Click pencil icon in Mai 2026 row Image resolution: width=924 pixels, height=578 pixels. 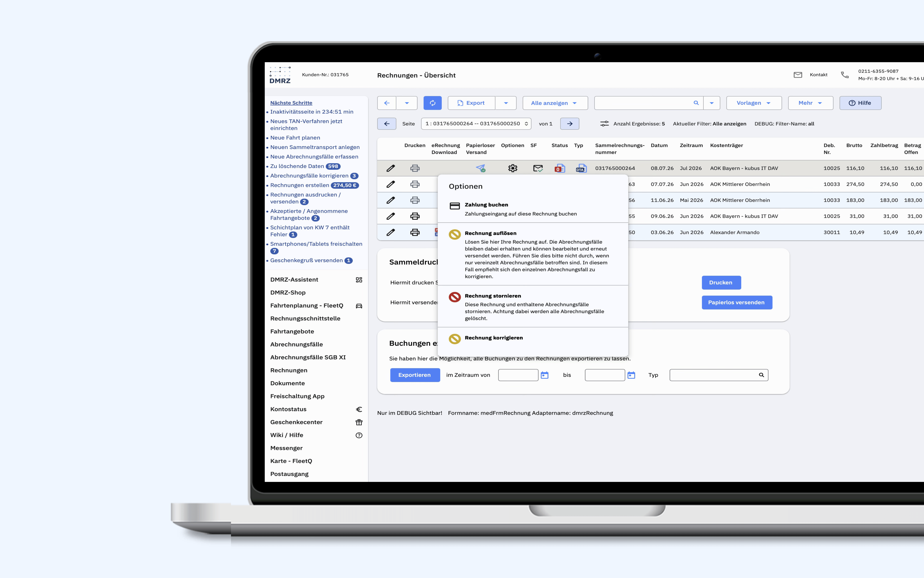[390, 200]
